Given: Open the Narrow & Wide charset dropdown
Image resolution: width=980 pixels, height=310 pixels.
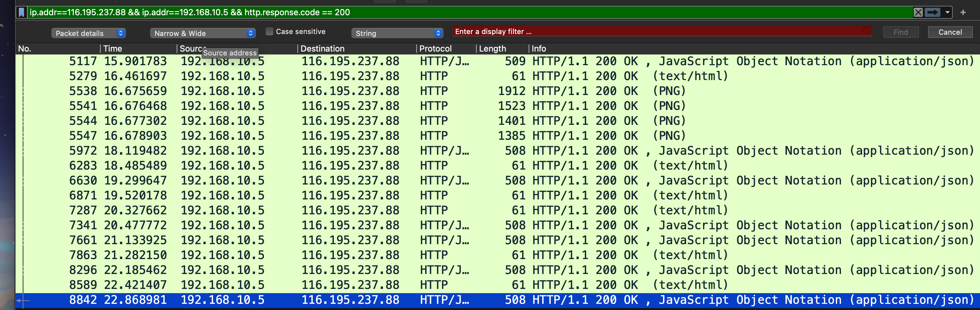Looking at the screenshot, I should coord(202,33).
